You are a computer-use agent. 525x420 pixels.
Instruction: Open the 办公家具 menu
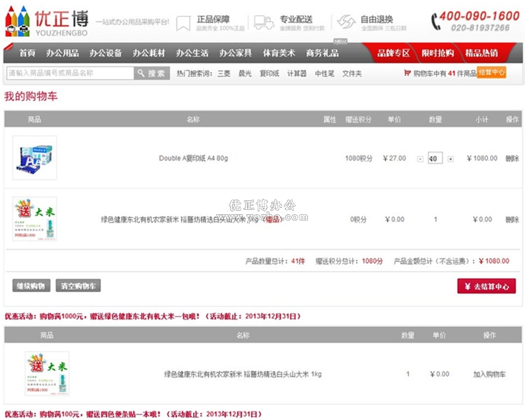234,53
